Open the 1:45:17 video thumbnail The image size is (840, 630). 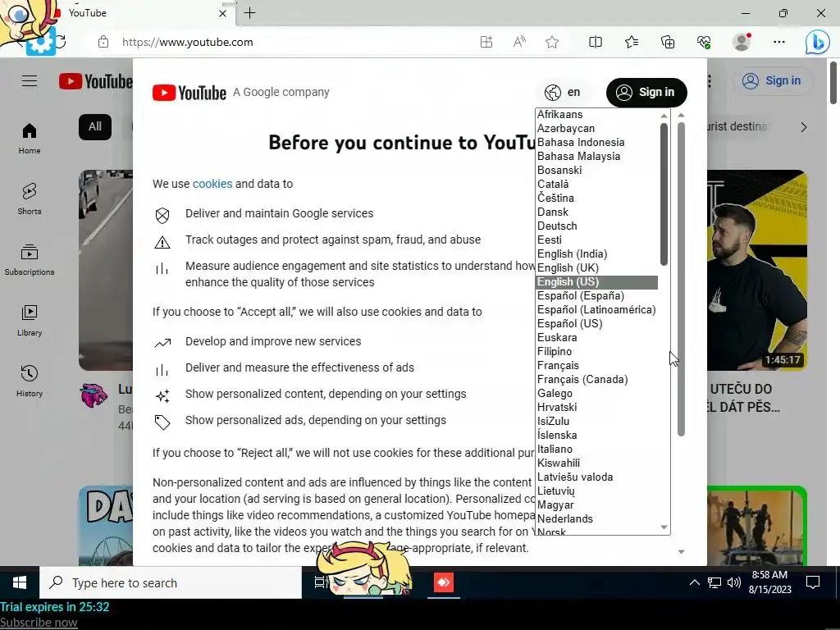click(x=757, y=270)
